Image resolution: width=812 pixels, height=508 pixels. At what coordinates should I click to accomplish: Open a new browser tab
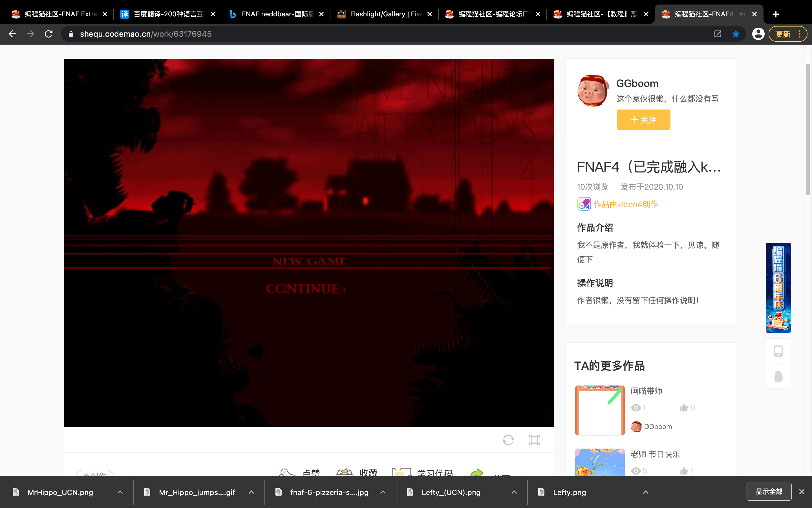tap(776, 14)
